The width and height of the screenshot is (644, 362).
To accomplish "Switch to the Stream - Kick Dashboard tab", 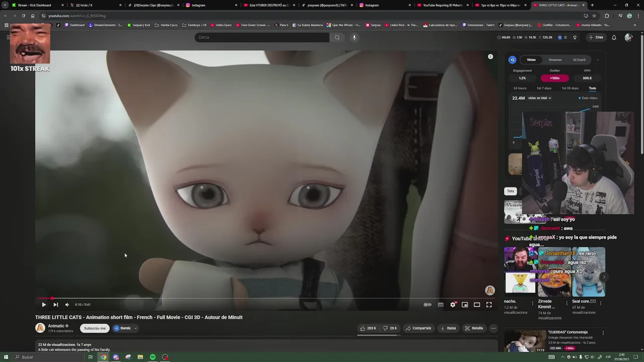I will (x=38, y=5).
